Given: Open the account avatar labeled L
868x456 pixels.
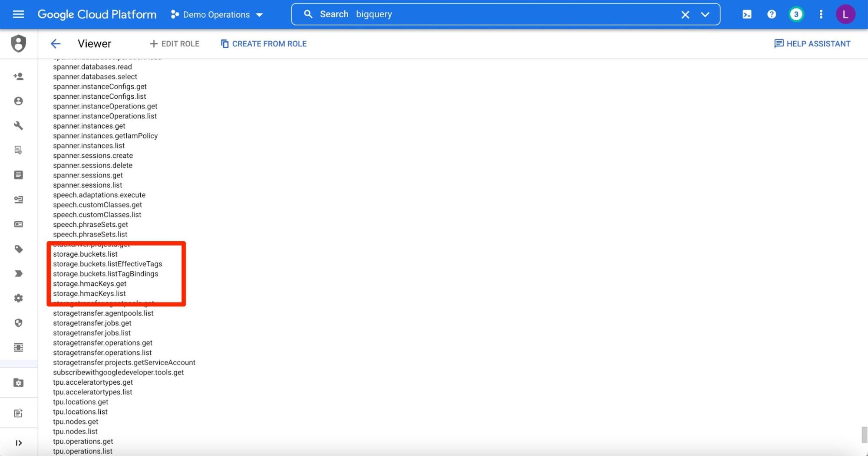Looking at the screenshot, I should coord(845,14).
